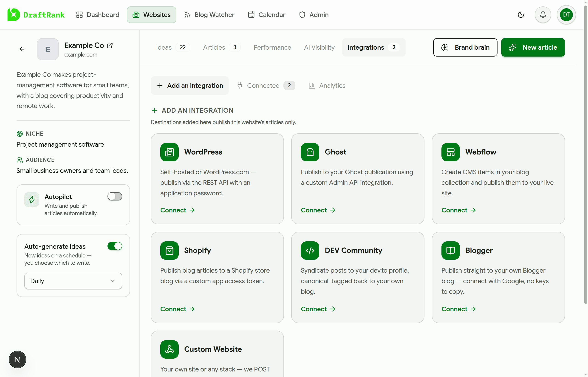Switch to the Performance tab
Image resolution: width=588 pixels, height=377 pixels.
click(x=272, y=47)
